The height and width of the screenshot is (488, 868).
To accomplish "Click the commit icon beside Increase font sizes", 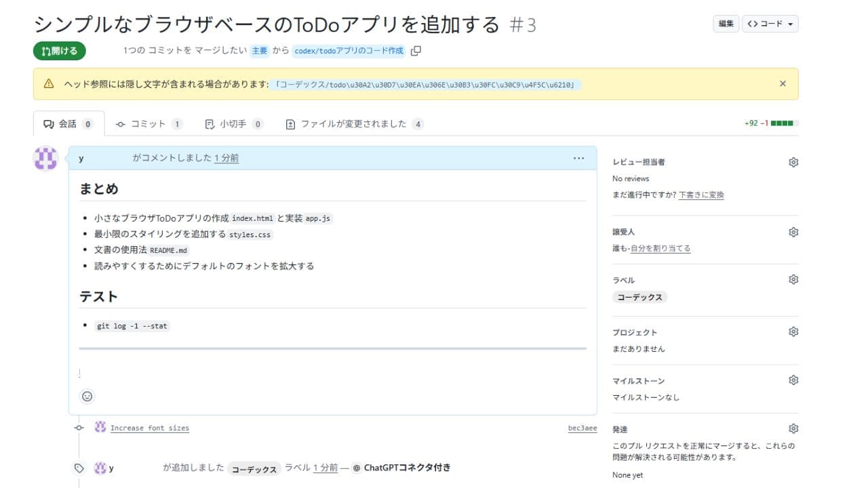I will (79, 428).
